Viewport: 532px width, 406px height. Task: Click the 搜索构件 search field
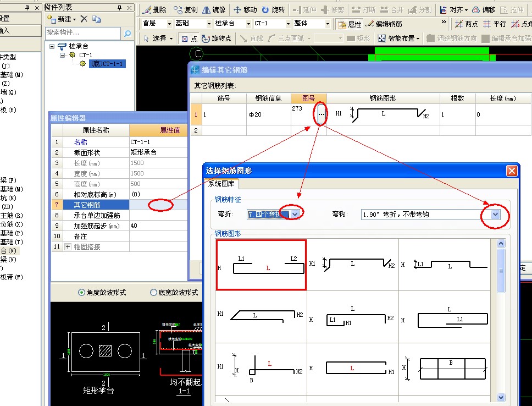click(83, 33)
